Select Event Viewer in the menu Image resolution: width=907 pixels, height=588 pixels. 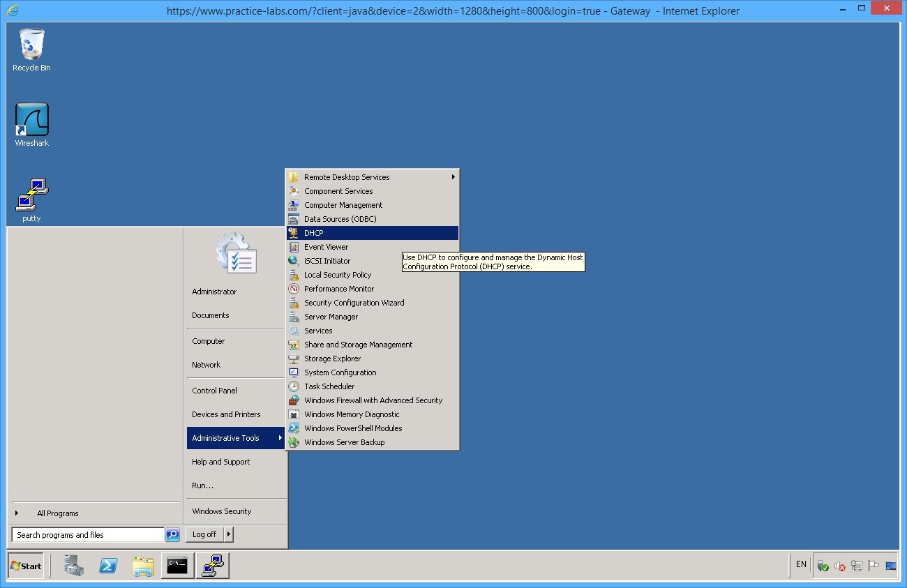tap(326, 246)
